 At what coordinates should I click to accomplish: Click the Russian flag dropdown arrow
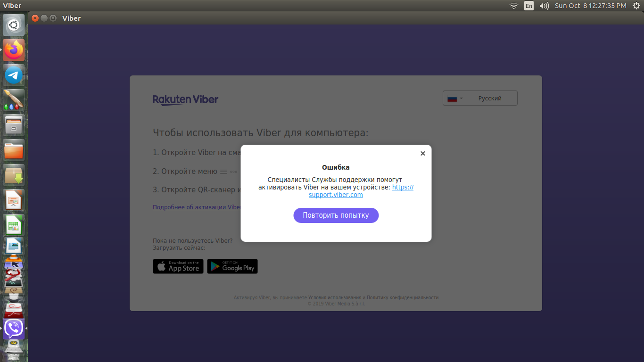[x=462, y=99]
